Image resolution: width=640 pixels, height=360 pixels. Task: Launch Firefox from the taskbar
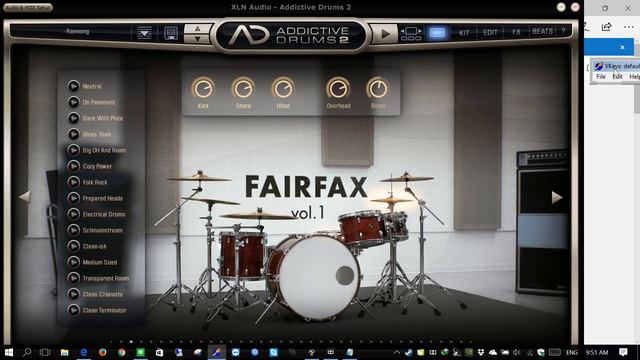point(102,352)
